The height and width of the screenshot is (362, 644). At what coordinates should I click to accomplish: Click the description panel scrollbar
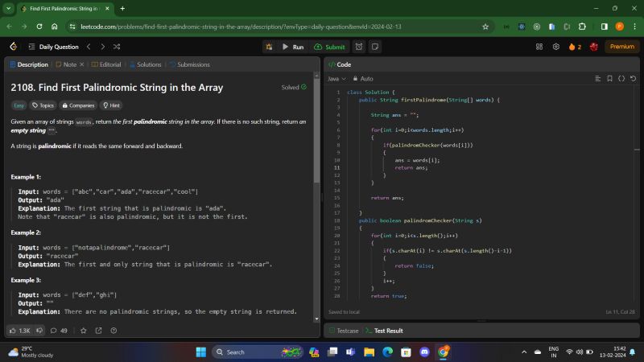tap(316, 131)
